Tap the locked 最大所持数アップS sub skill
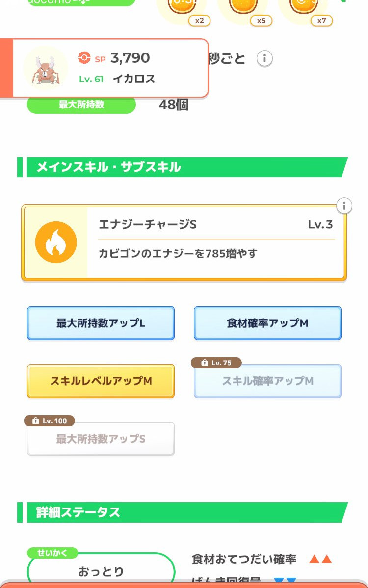368x588 pixels. pos(101,439)
